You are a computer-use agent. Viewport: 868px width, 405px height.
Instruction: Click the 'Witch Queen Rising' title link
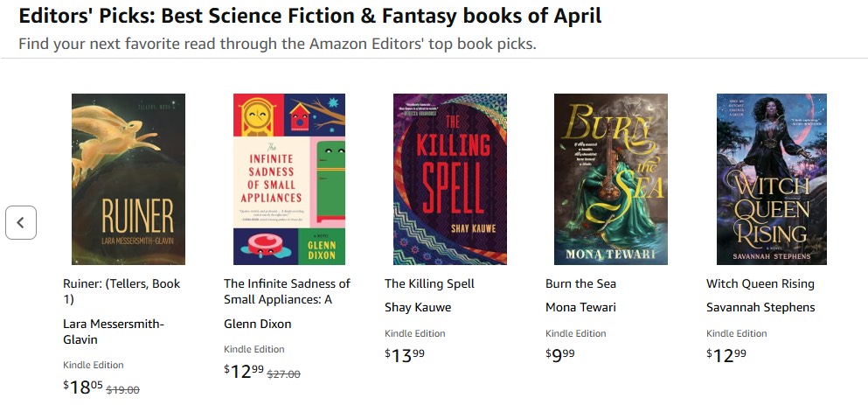[x=760, y=283]
